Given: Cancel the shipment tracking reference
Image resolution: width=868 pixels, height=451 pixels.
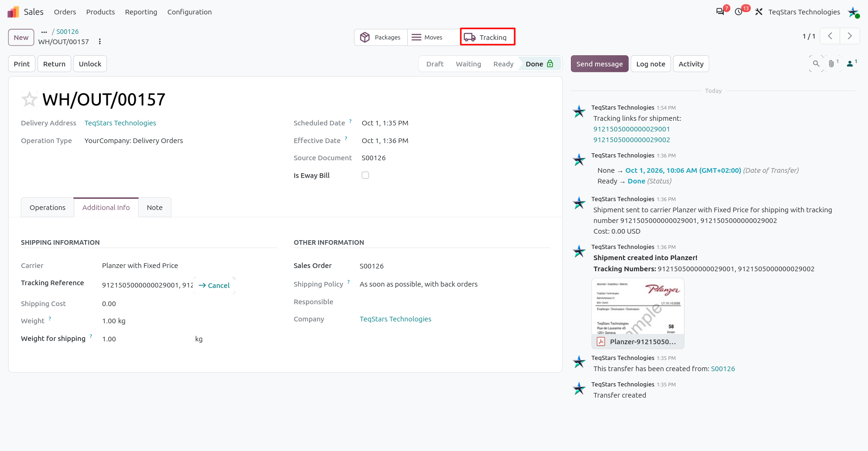Looking at the screenshot, I should (x=214, y=286).
